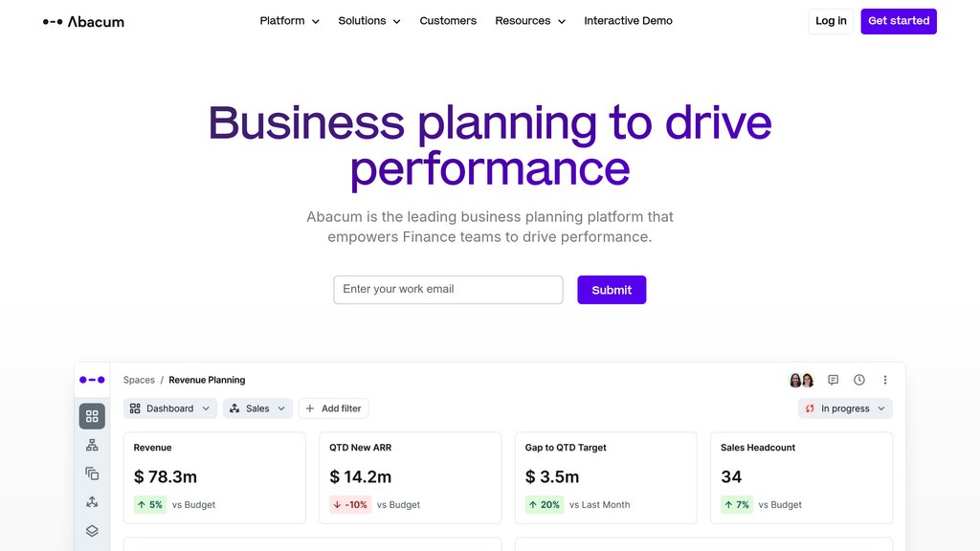The width and height of the screenshot is (980, 551).
Task: Open the Interactive Demo menu item
Action: pos(628,21)
